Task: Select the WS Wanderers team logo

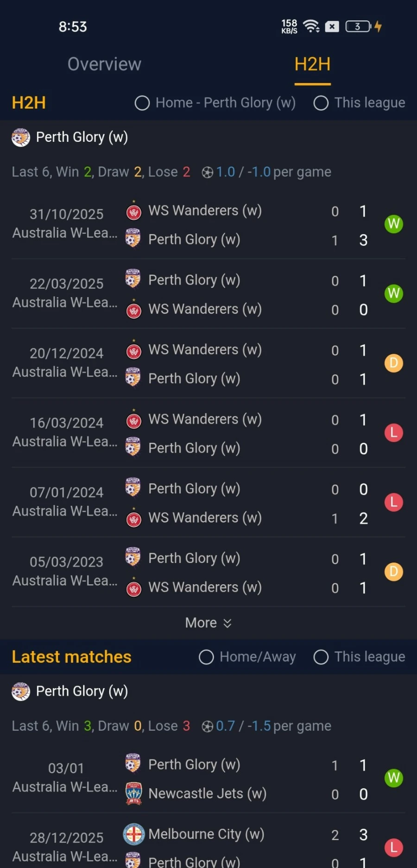Action: coord(133,211)
